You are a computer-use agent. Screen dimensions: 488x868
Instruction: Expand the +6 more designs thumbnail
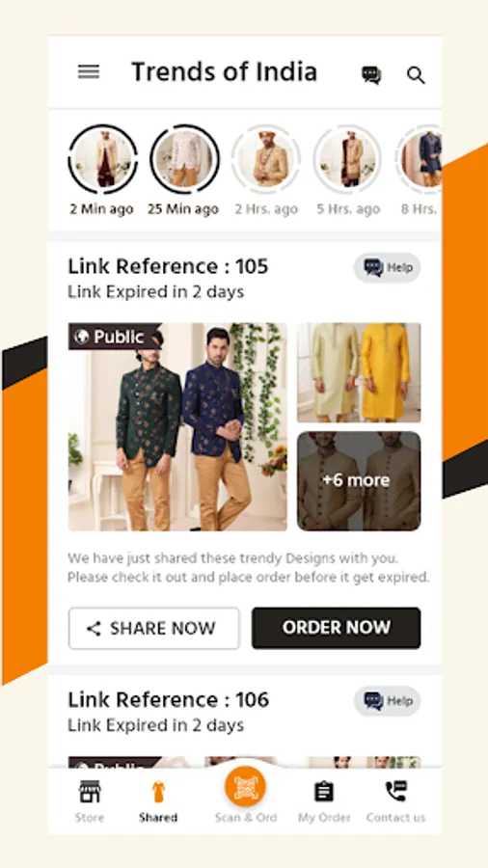point(359,481)
